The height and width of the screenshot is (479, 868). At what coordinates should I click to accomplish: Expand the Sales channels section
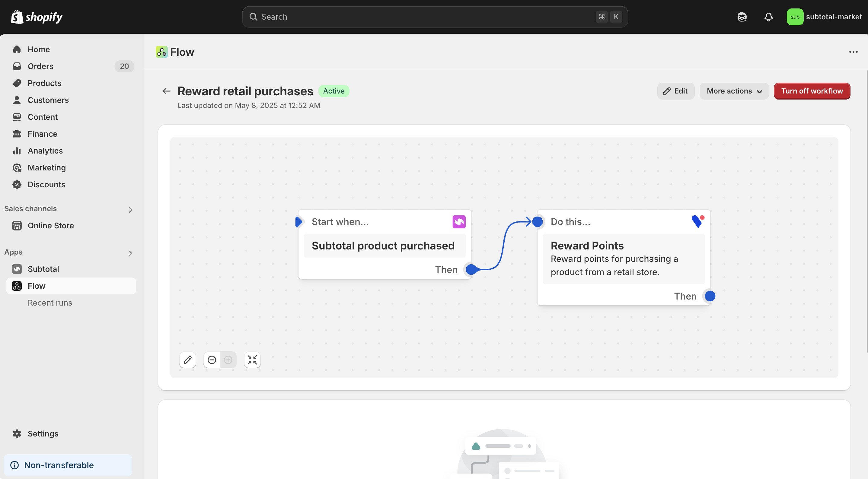[130, 210]
